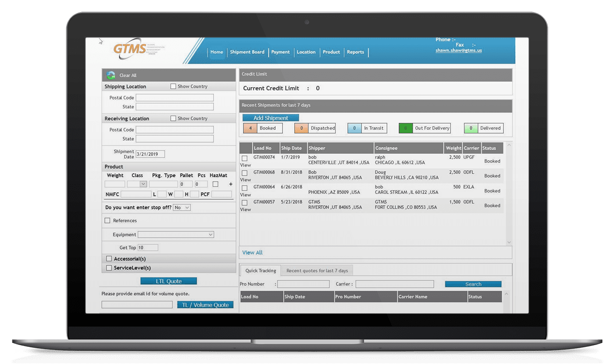Open the Location menu
The image size is (614, 364).
[306, 52]
